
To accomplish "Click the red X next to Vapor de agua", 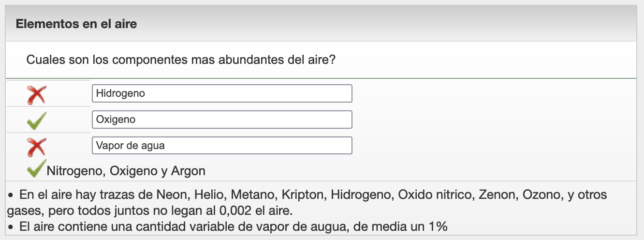I will [36, 146].
